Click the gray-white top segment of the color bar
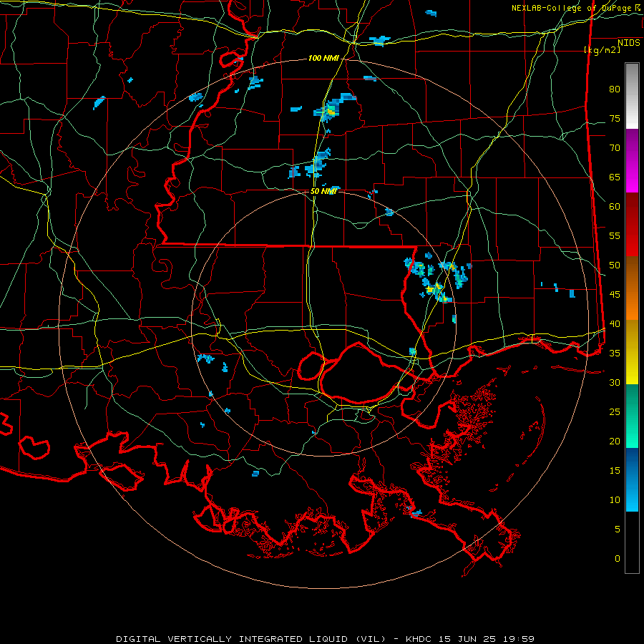The image size is (644, 644). 632,96
